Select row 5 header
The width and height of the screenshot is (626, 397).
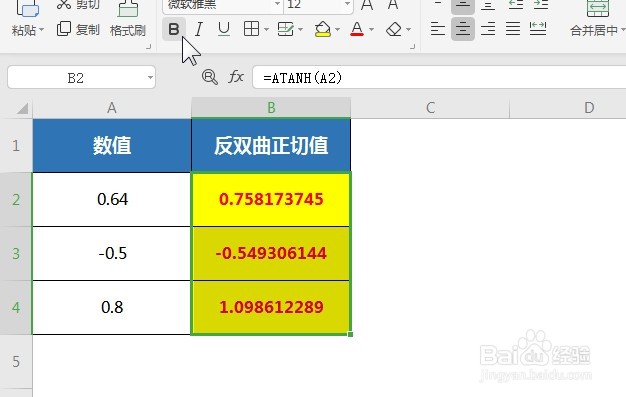pyautogui.click(x=16, y=361)
